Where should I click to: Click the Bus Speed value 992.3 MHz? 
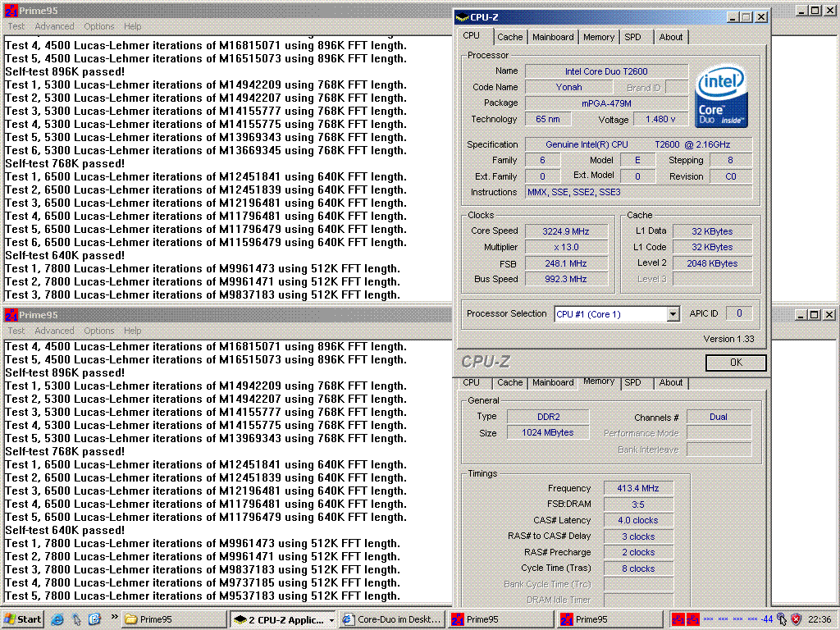tap(566, 279)
